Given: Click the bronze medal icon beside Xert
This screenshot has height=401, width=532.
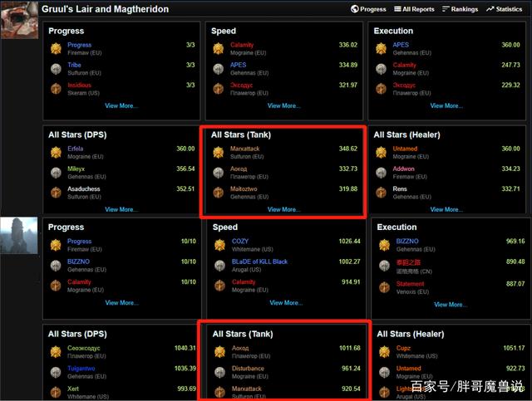Looking at the screenshot, I should point(56,392).
